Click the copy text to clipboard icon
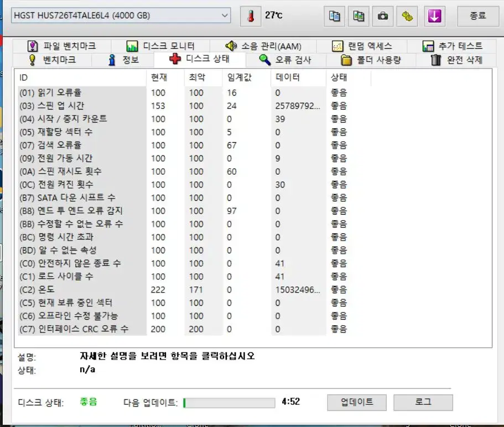 [x=334, y=15]
